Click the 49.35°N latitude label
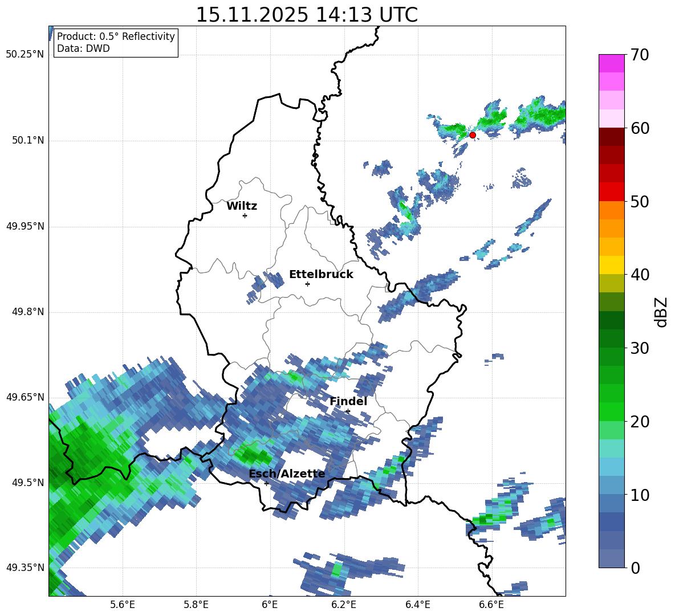The width and height of the screenshot is (675, 616). point(25,568)
